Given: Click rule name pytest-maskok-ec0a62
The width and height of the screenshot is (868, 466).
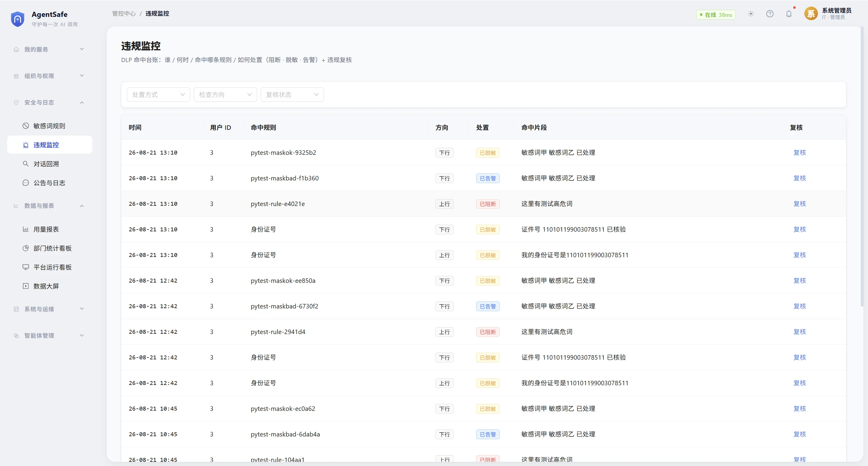Looking at the screenshot, I should (283, 408).
